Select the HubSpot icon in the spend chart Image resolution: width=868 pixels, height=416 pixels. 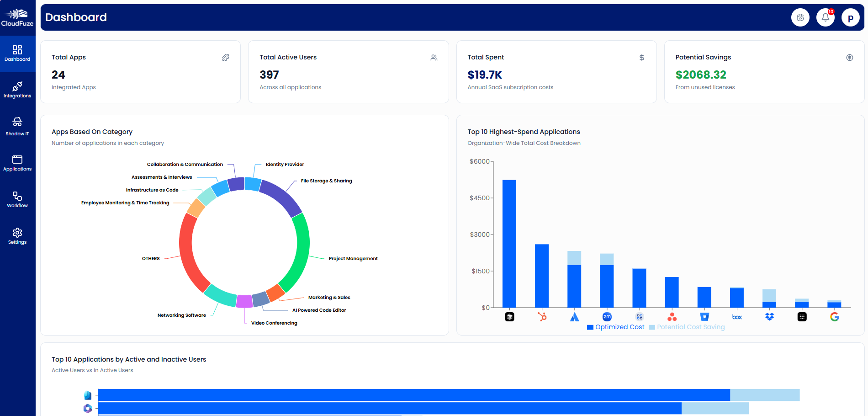point(541,316)
